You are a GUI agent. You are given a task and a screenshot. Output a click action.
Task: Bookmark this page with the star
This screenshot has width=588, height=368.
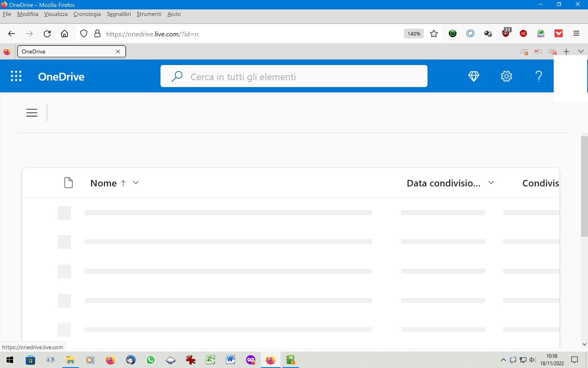click(x=434, y=34)
